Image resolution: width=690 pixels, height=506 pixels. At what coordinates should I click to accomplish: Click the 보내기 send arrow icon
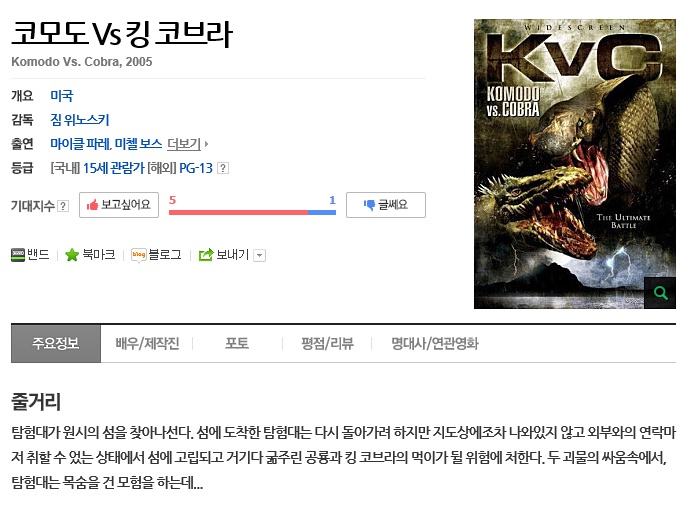[x=206, y=255]
